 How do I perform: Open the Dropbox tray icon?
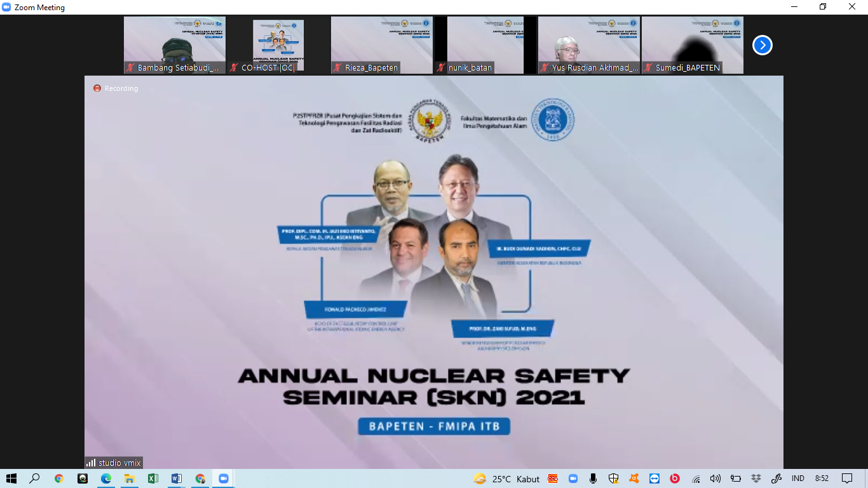pyautogui.click(x=756, y=478)
